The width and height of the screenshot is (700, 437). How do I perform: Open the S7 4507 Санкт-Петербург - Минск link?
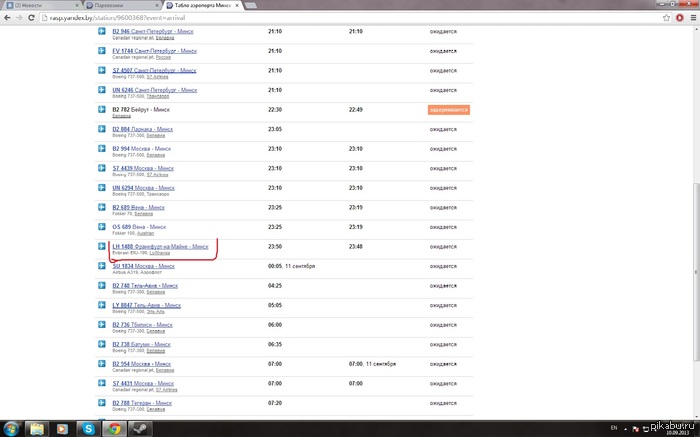[x=154, y=71]
